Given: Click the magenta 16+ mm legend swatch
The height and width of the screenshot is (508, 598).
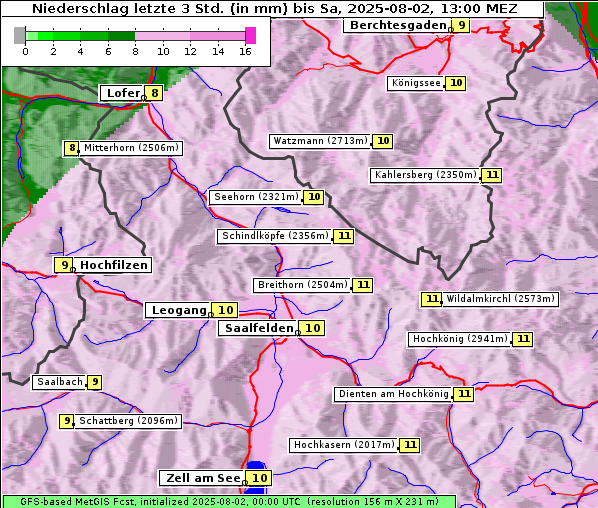Looking at the screenshot, I should [x=251, y=35].
